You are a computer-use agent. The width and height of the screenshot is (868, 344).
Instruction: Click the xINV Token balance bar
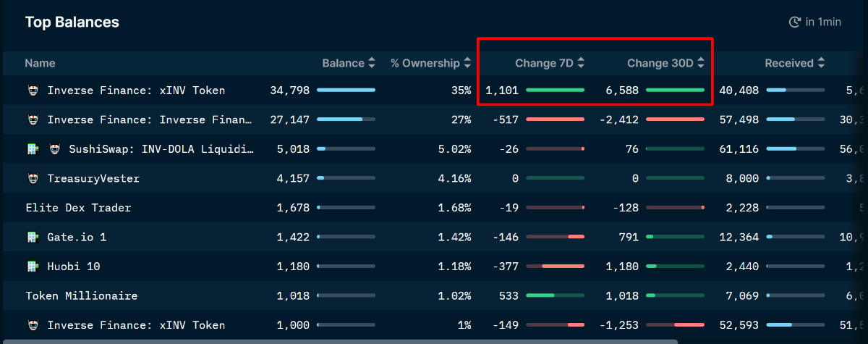[x=346, y=91]
